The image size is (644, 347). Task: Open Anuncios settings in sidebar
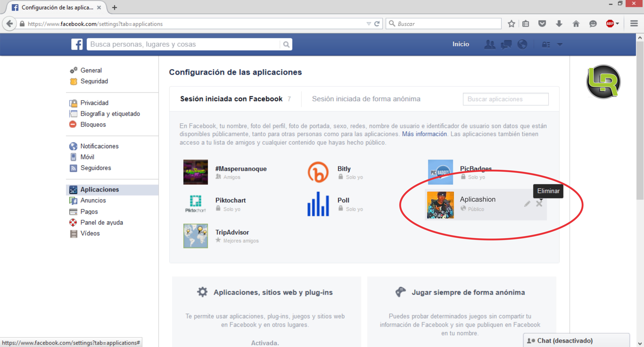(x=93, y=200)
